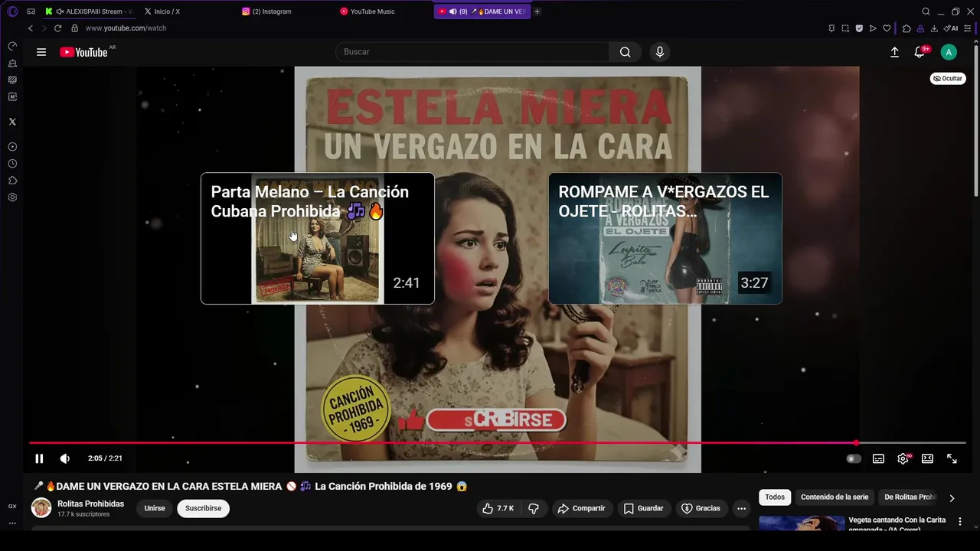Enter fullscreen mode
The width and height of the screenshot is (980, 551).
[952, 458]
